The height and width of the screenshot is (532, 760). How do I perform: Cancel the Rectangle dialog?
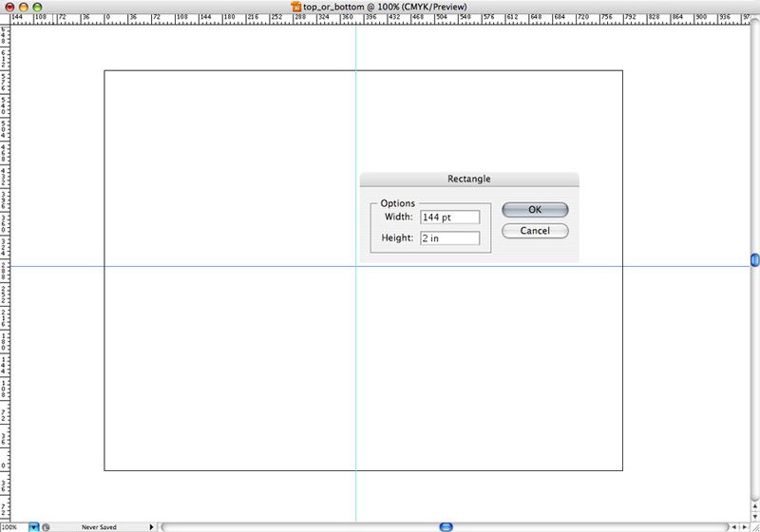tap(535, 231)
